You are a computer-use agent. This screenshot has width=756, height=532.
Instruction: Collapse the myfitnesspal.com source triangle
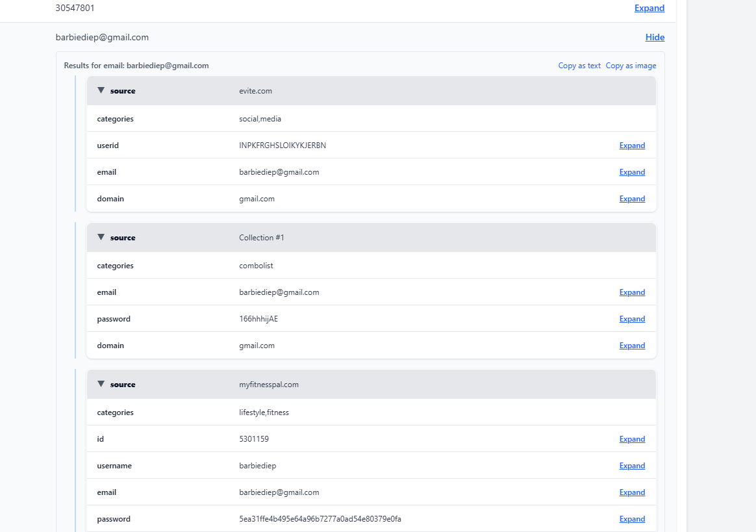(x=101, y=384)
